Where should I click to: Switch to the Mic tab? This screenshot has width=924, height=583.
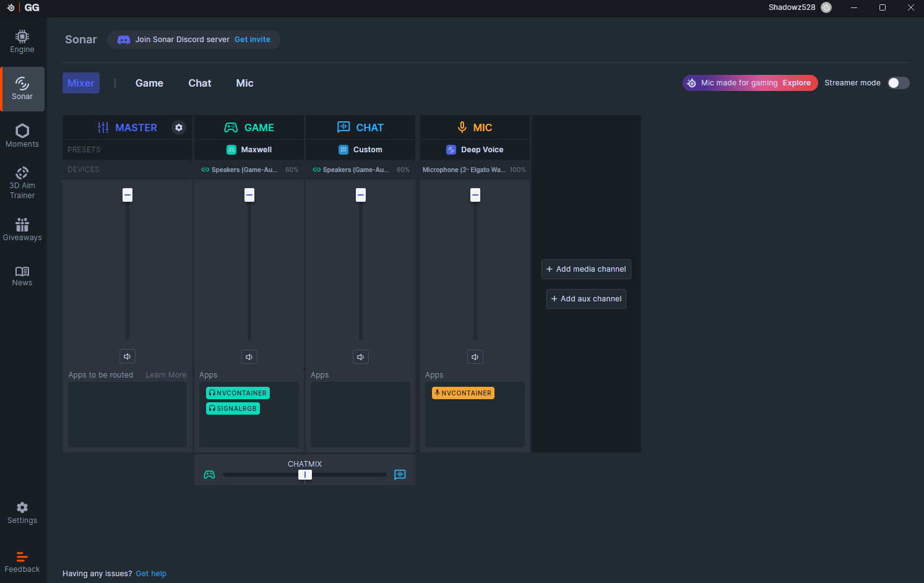[244, 83]
